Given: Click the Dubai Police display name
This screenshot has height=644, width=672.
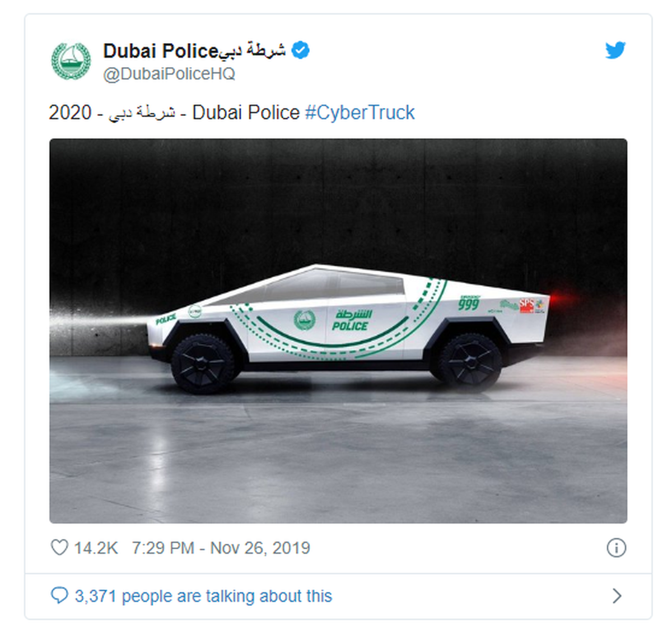Looking at the screenshot, I should click(x=161, y=51).
